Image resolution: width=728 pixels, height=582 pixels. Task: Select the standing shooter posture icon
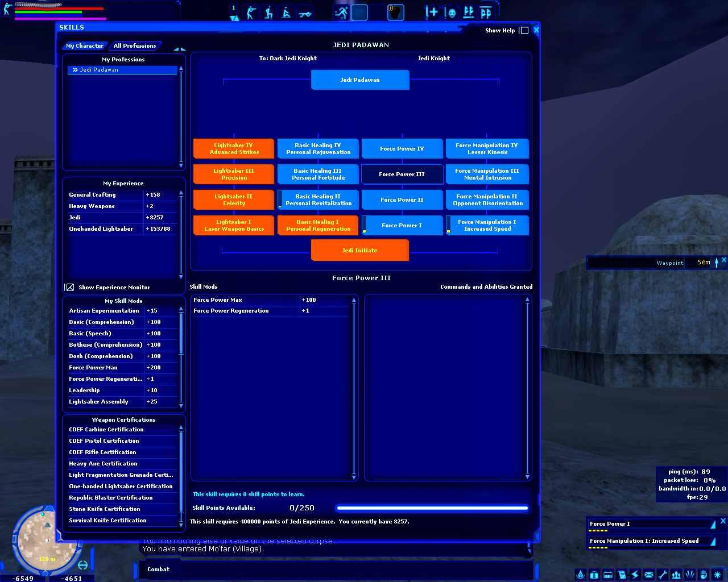tap(250, 13)
